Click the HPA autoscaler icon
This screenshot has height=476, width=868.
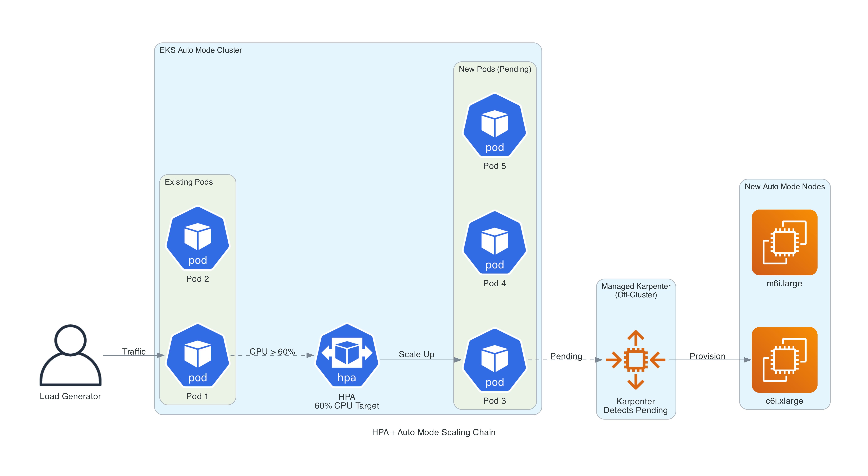pos(347,355)
